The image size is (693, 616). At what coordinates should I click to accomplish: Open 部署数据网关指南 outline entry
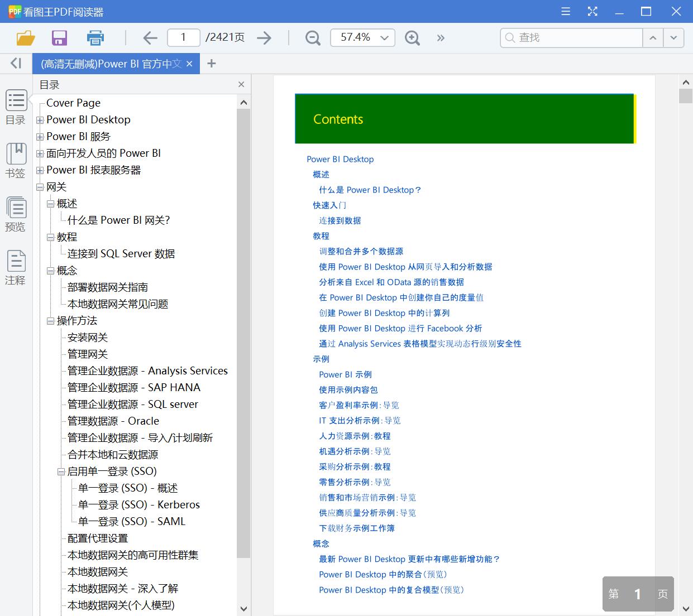pyautogui.click(x=108, y=287)
